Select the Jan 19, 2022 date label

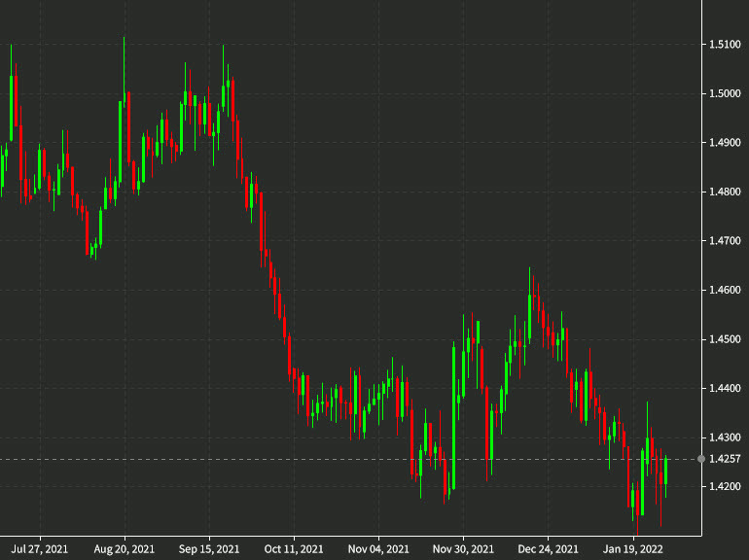[x=633, y=548]
